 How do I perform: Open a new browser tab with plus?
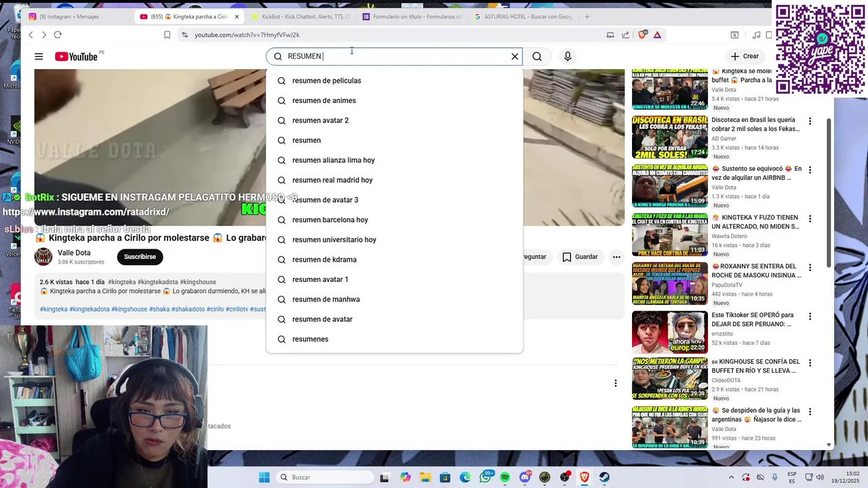coord(587,16)
